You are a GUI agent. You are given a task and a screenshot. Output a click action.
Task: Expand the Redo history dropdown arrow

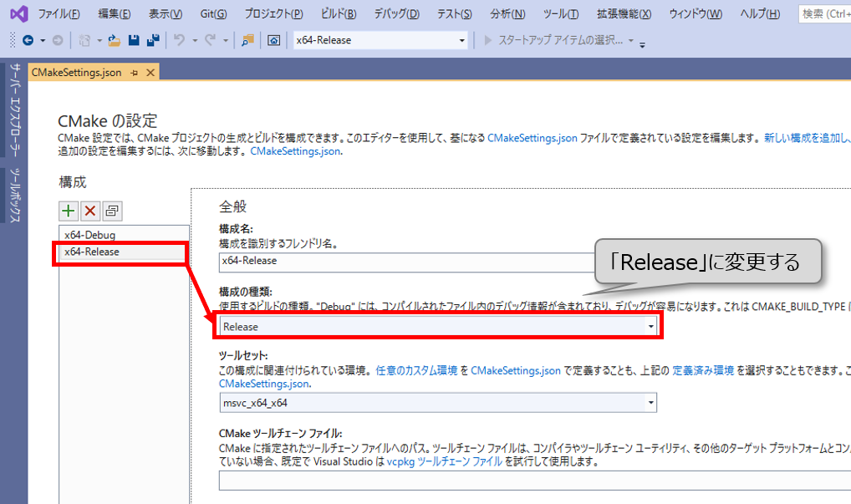225,41
